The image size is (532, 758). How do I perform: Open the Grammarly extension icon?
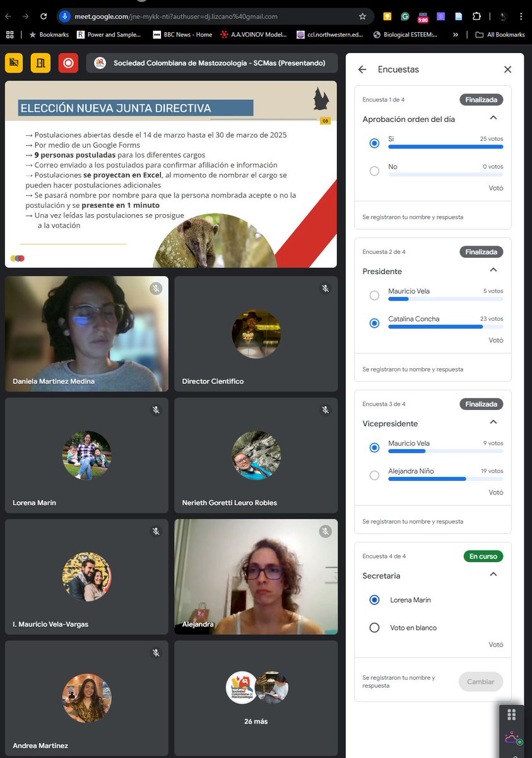tap(405, 16)
